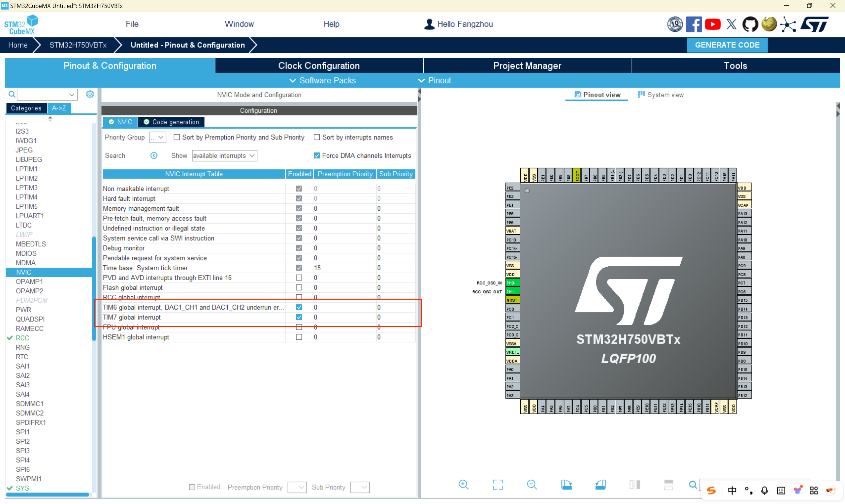The height and width of the screenshot is (504, 845).
Task: Click the category search magnifier icon
Action: (x=12, y=94)
